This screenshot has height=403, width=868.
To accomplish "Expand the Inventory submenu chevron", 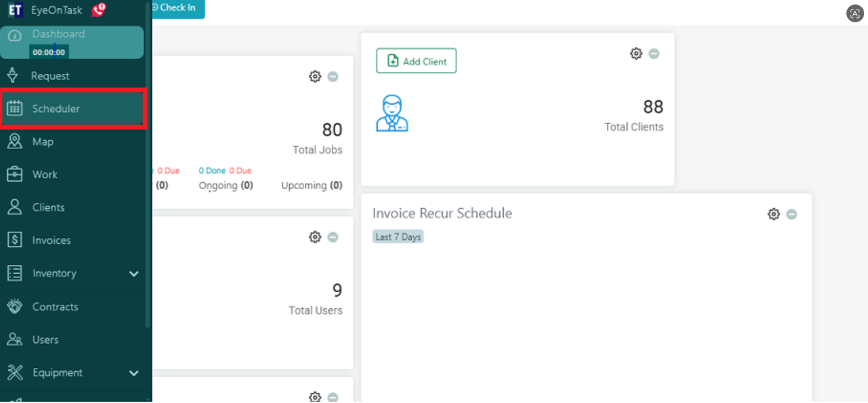I will tap(134, 274).
